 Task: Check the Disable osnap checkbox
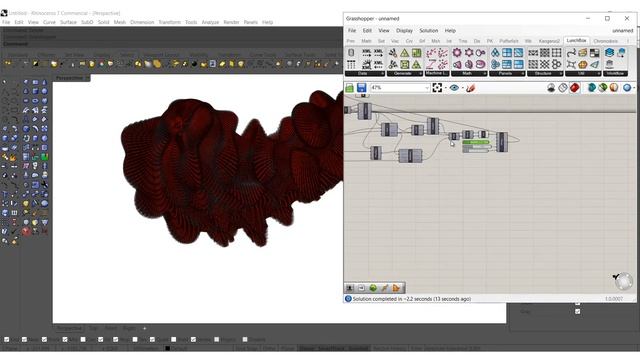click(x=245, y=339)
